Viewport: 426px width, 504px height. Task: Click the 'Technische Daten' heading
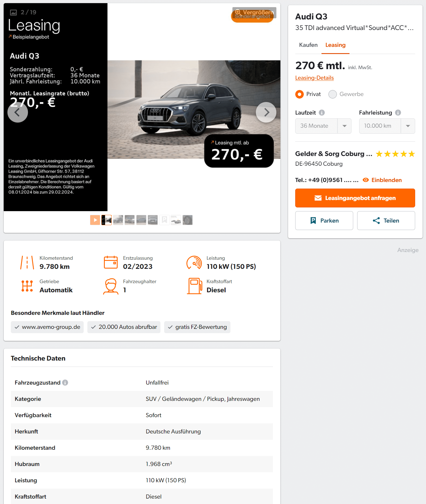pyautogui.click(x=38, y=358)
